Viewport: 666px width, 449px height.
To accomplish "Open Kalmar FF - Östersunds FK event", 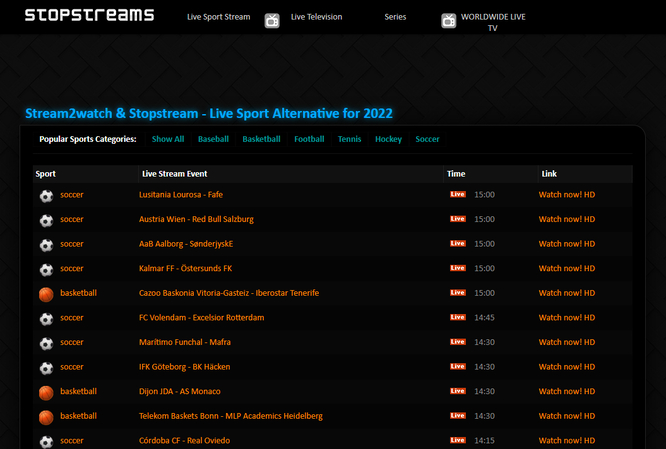I will [x=186, y=268].
